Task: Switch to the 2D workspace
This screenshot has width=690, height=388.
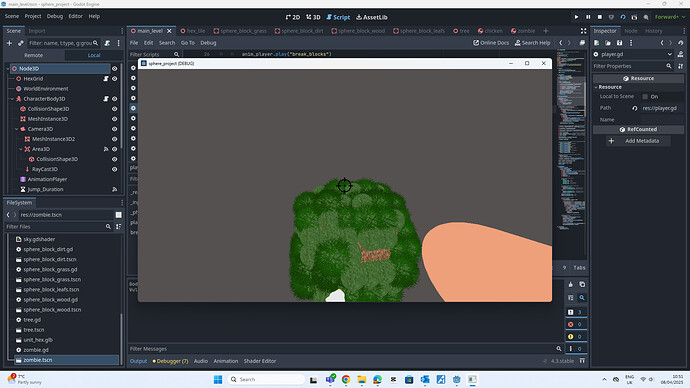Action: (x=293, y=17)
